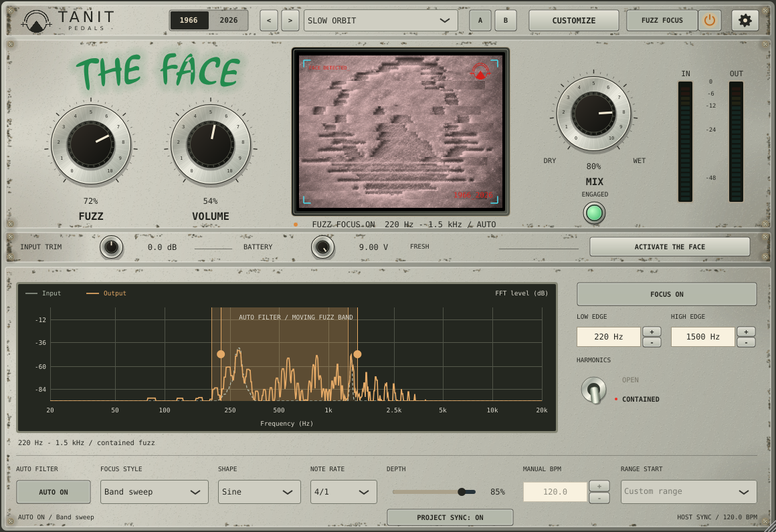Click the Output legend in spectrum

click(106, 293)
